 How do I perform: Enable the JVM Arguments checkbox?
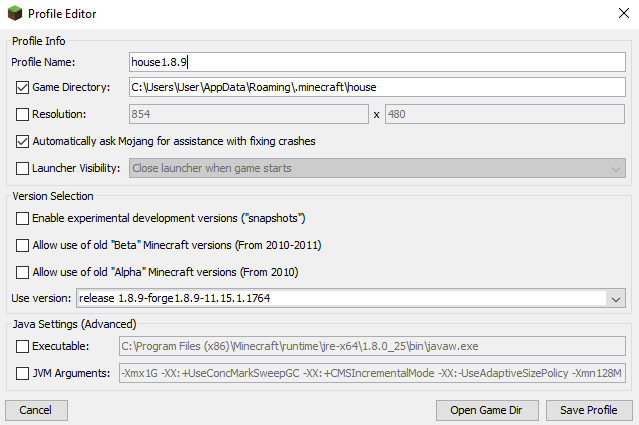pyautogui.click(x=23, y=374)
